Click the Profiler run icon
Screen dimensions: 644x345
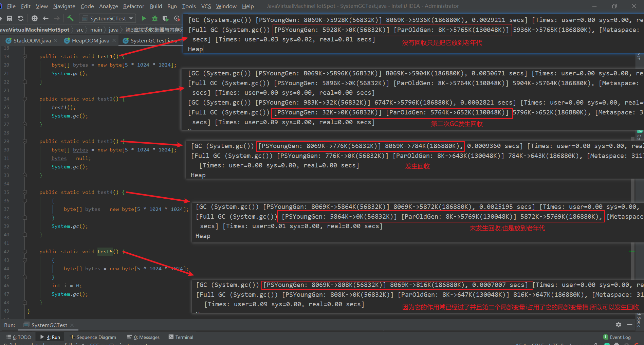click(177, 18)
